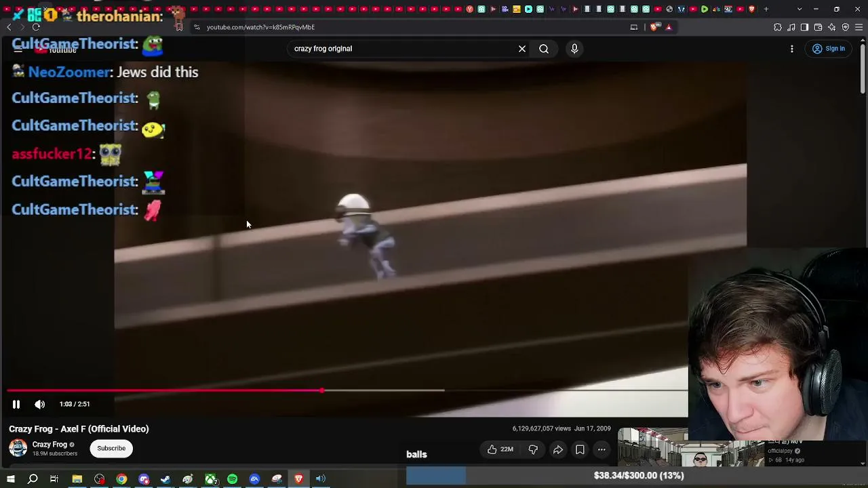The height and width of the screenshot is (488, 868).
Task: Expand the tab search chevron dropdown
Action: (x=800, y=9)
